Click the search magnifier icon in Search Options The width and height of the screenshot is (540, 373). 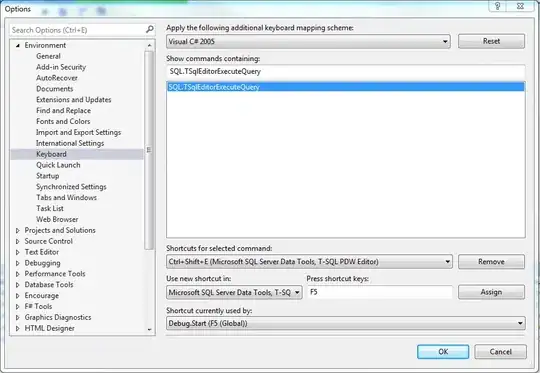[x=149, y=30]
